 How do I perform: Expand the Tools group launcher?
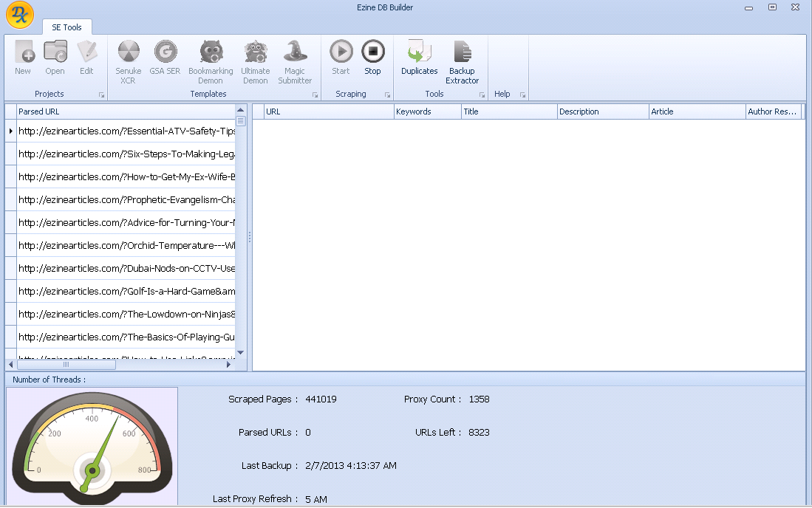(x=482, y=95)
